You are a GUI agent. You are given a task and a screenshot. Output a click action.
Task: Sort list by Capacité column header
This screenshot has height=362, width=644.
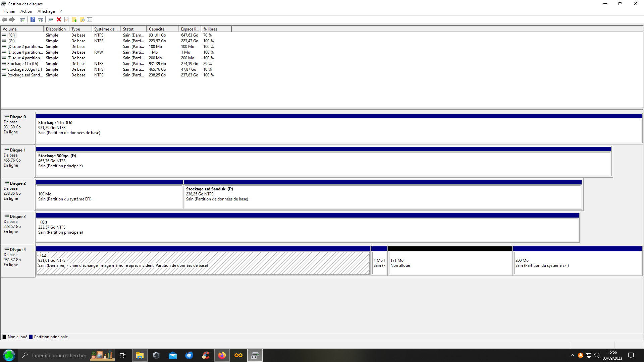tap(162, 29)
